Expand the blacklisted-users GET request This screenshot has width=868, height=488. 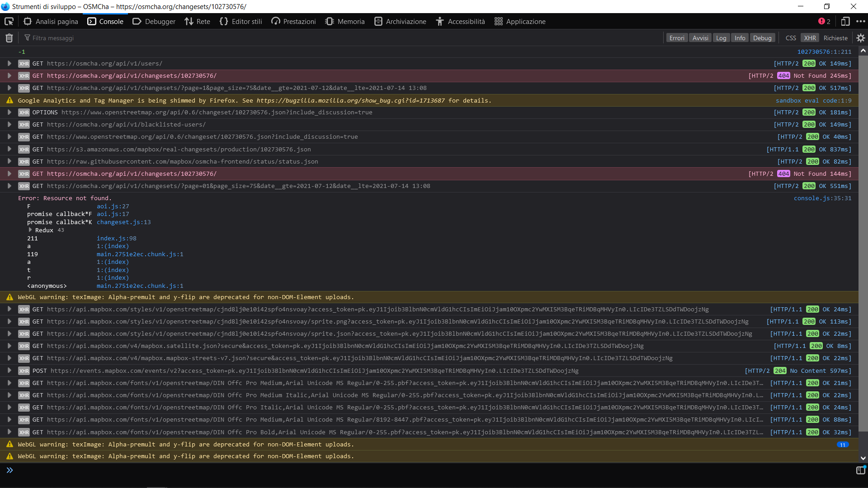click(x=9, y=124)
